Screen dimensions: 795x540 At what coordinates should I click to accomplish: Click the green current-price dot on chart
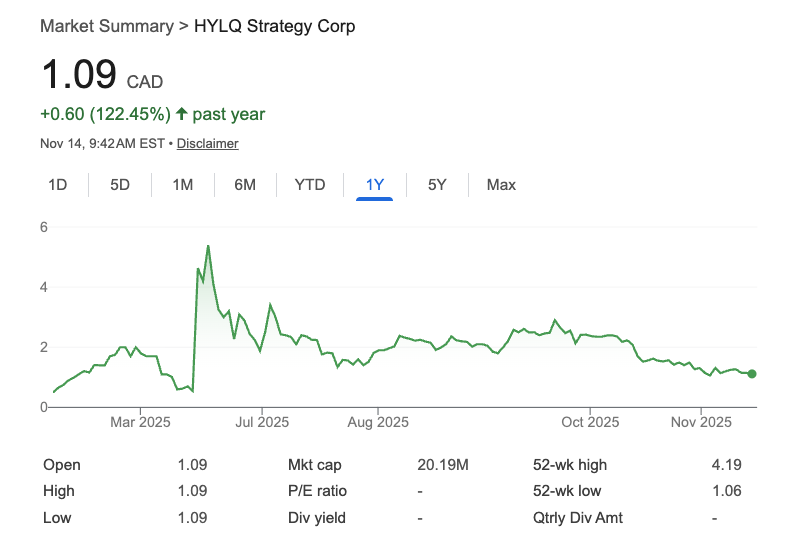pos(752,374)
